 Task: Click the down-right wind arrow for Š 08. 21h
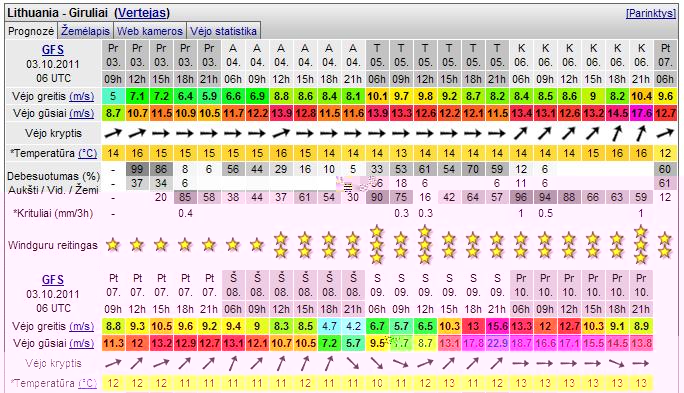click(353, 363)
